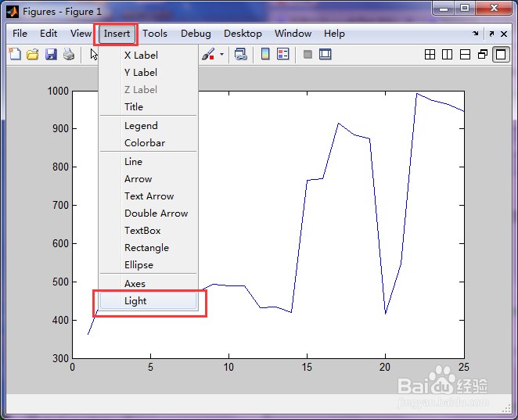
Task: Click the Insert Colorbar toolbar icon
Action: tap(265, 54)
